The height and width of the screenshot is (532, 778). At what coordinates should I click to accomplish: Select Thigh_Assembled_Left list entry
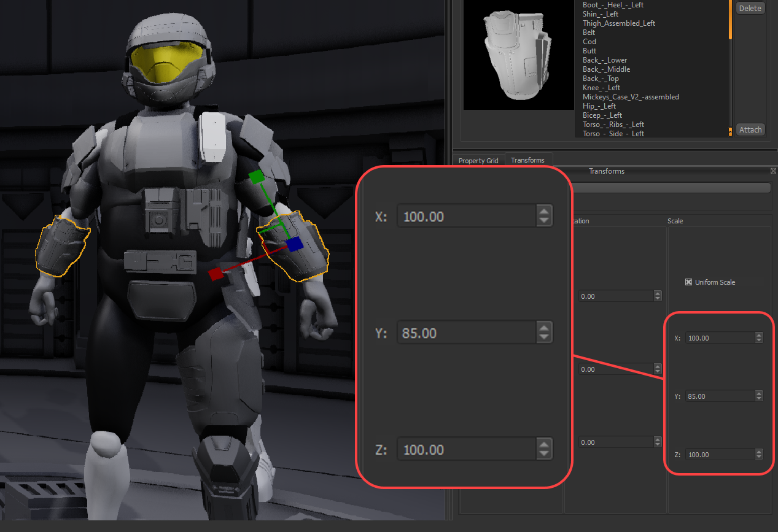point(618,23)
